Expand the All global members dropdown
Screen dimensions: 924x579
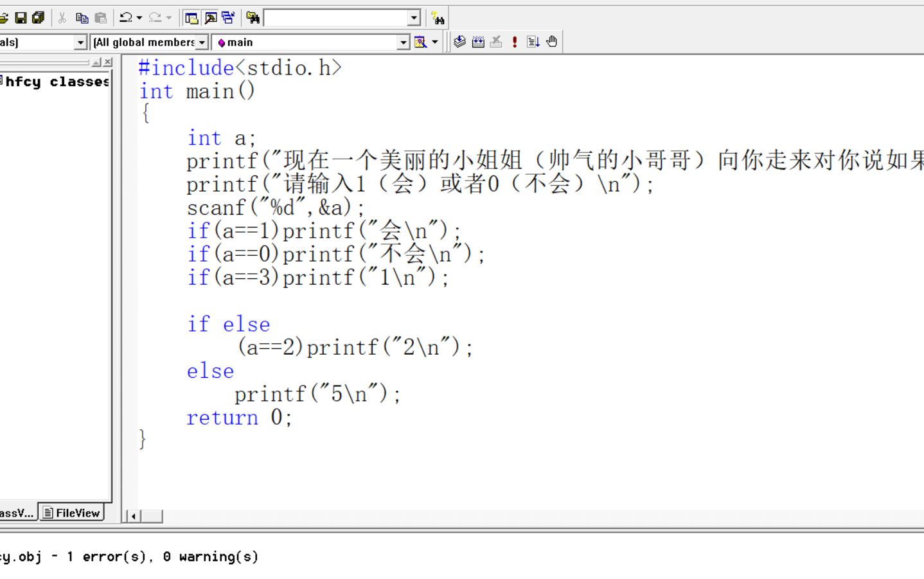point(202,42)
